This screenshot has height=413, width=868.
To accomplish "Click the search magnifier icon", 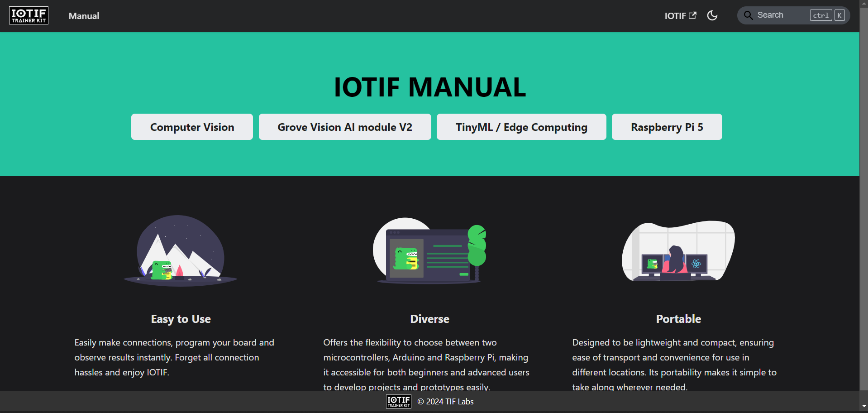I will [748, 15].
